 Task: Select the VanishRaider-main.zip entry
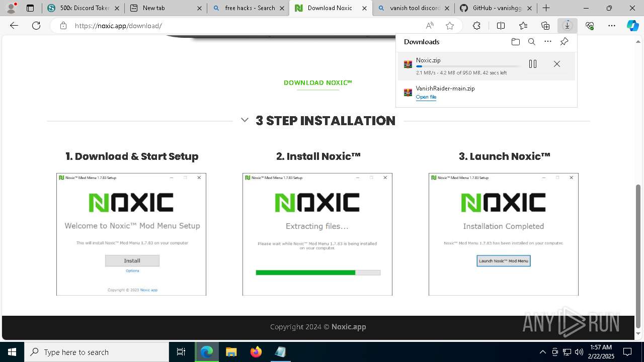click(x=487, y=93)
